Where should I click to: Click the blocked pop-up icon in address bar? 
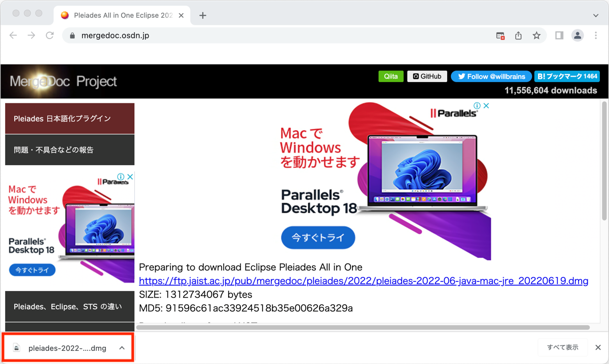coord(500,35)
